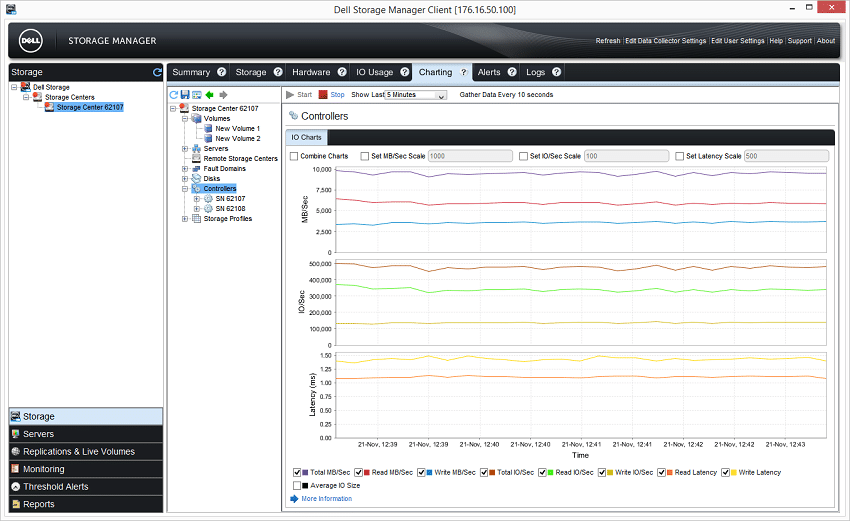850x521 pixels.
Task: Click the green back arrow icon
Action: click(x=210, y=95)
